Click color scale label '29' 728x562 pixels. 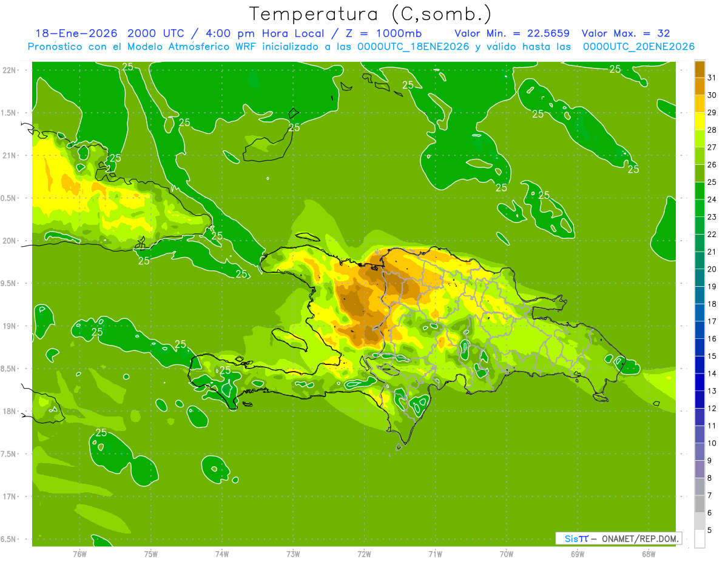click(712, 112)
